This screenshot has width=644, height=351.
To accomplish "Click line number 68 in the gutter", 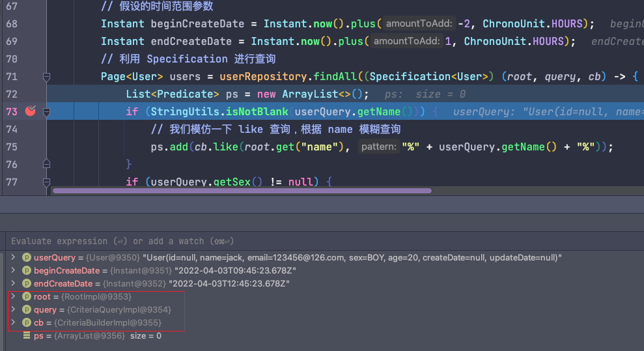I will click(x=12, y=24).
